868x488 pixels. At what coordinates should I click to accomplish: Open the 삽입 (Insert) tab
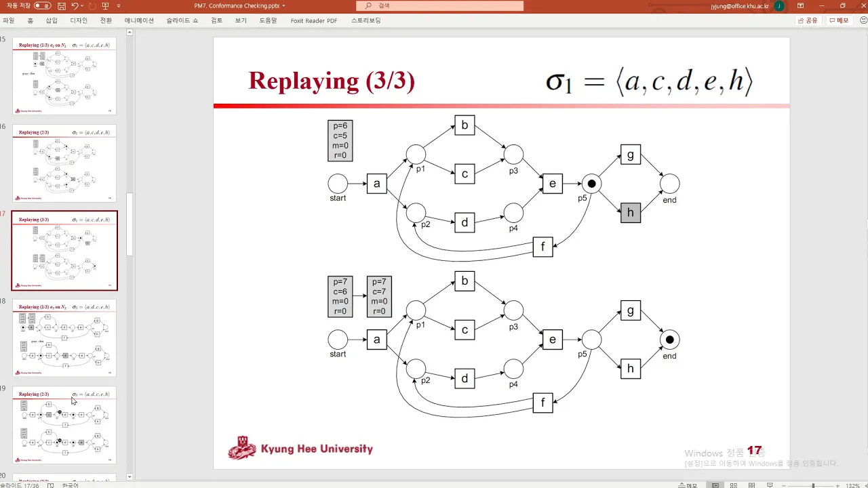tap(52, 20)
